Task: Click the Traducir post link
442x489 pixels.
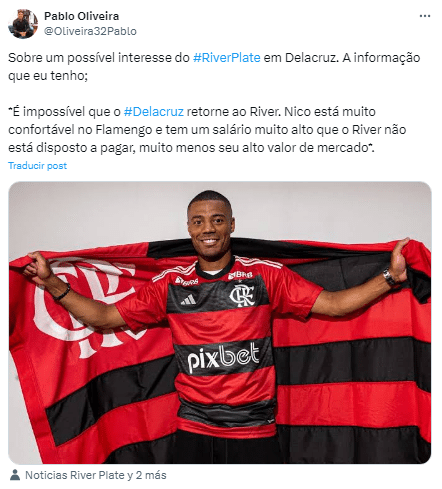Action: point(37,166)
